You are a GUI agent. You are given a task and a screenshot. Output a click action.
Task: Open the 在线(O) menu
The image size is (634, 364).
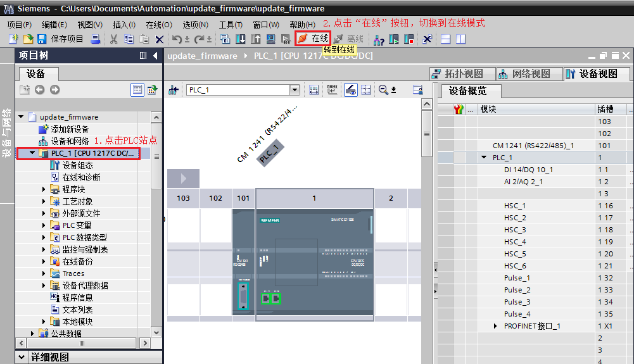point(159,25)
